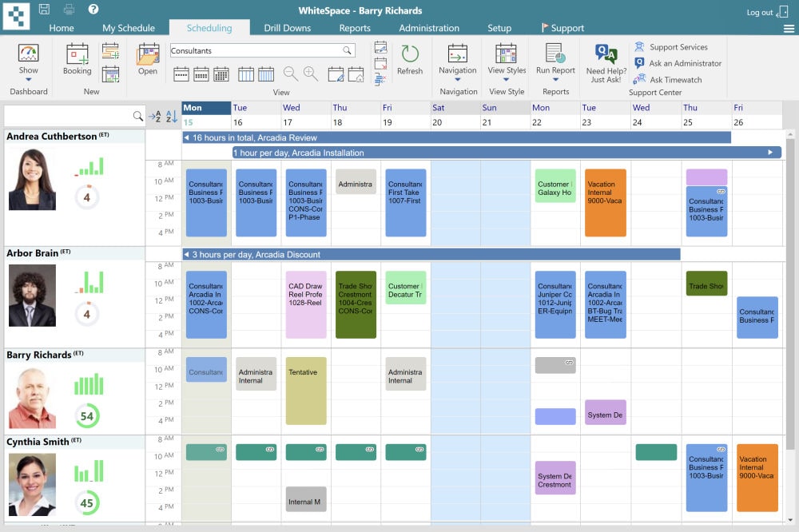Sort resources Z to A descending
Screen dimensions: 799x532
173,117
